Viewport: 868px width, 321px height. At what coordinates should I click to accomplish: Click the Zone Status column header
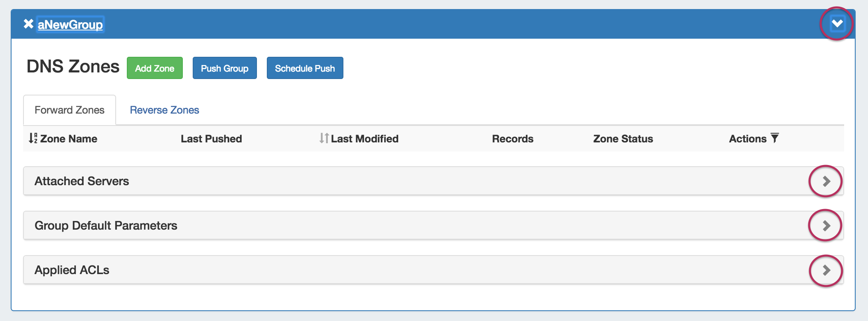tap(623, 139)
